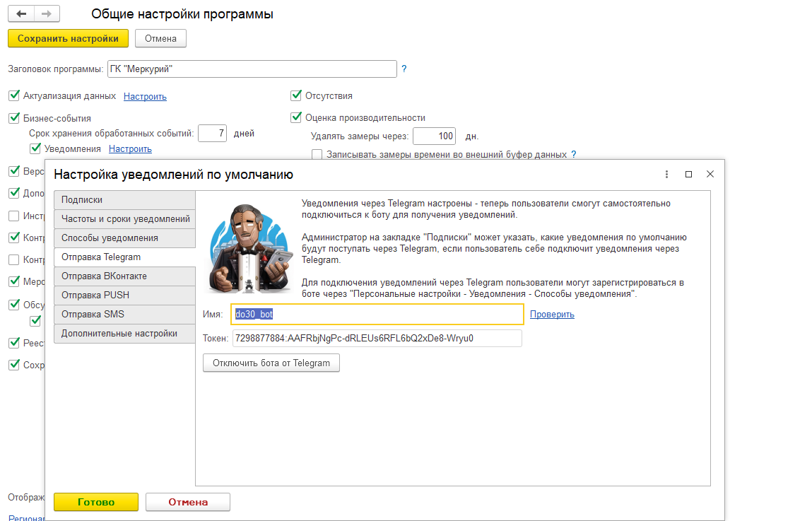Viewport: 812px width, 521px height.
Task: Click the event storage days field
Action: click(x=212, y=133)
